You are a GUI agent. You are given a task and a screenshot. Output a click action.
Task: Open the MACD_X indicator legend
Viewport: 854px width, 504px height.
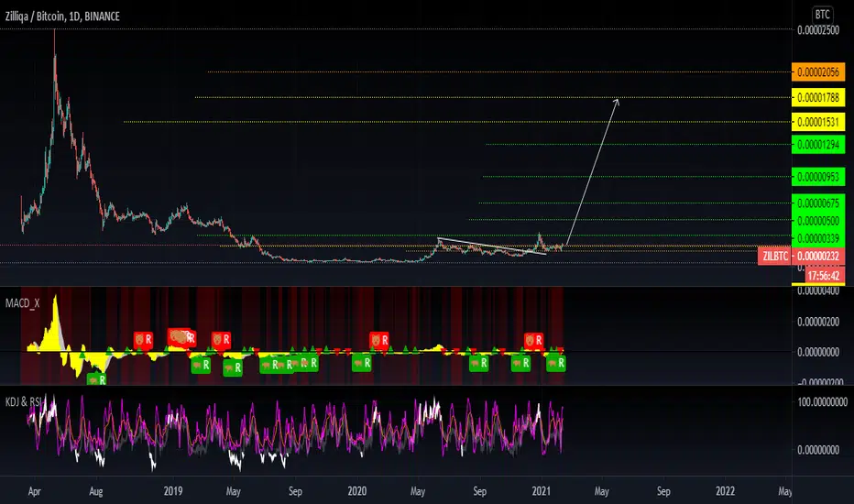click(x=22, y=303)
